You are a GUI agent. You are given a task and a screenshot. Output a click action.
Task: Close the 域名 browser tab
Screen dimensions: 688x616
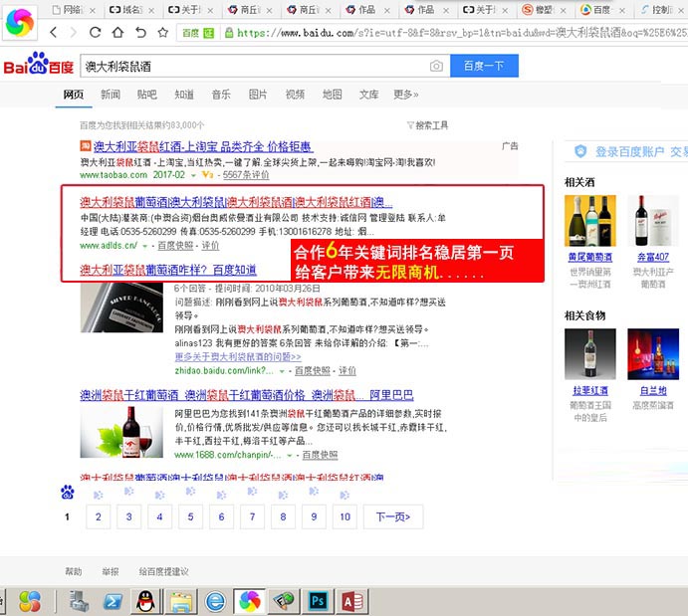[x=151, y=11]
